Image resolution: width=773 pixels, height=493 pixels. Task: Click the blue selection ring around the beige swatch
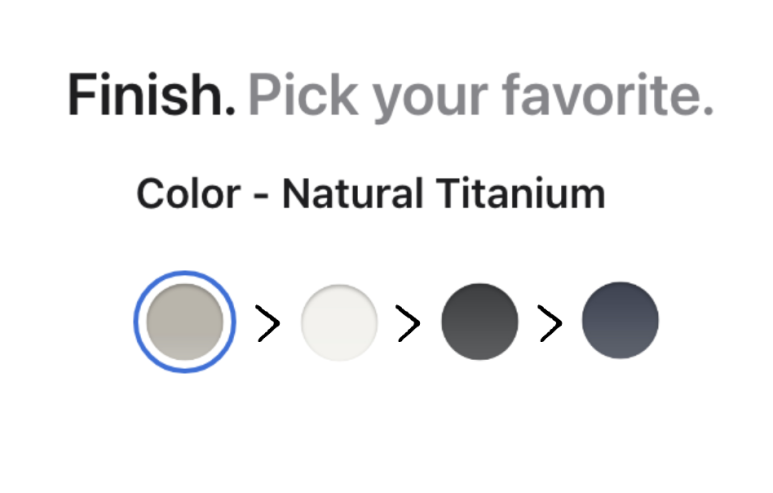click(x=185, y=275)
